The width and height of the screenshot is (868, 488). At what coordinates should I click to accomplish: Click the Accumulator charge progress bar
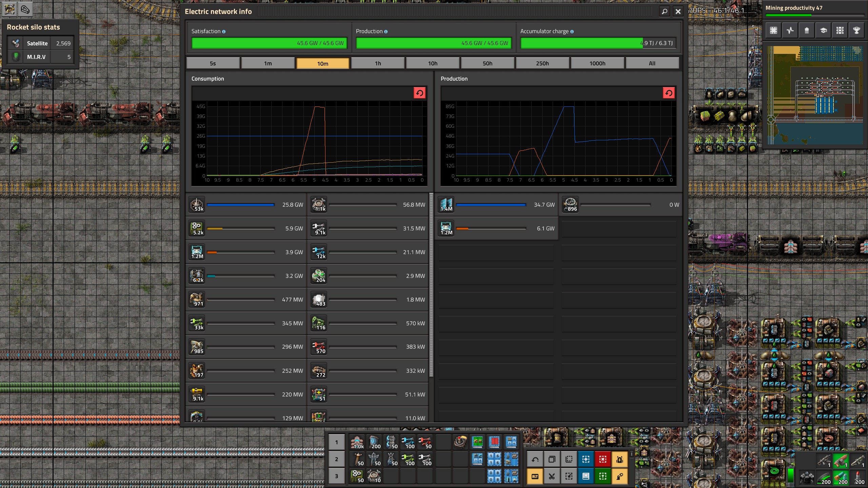tap(598, 43)
